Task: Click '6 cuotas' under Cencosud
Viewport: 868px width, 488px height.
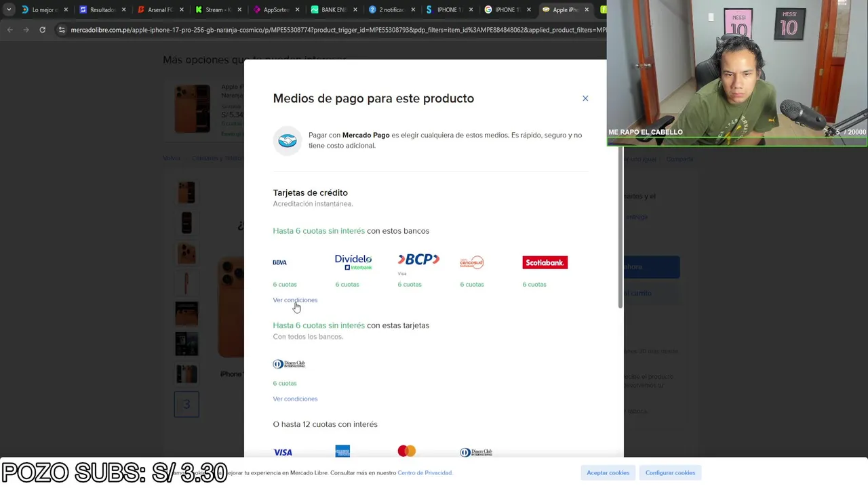Action: pyautogui.click(x=472, y=284)
